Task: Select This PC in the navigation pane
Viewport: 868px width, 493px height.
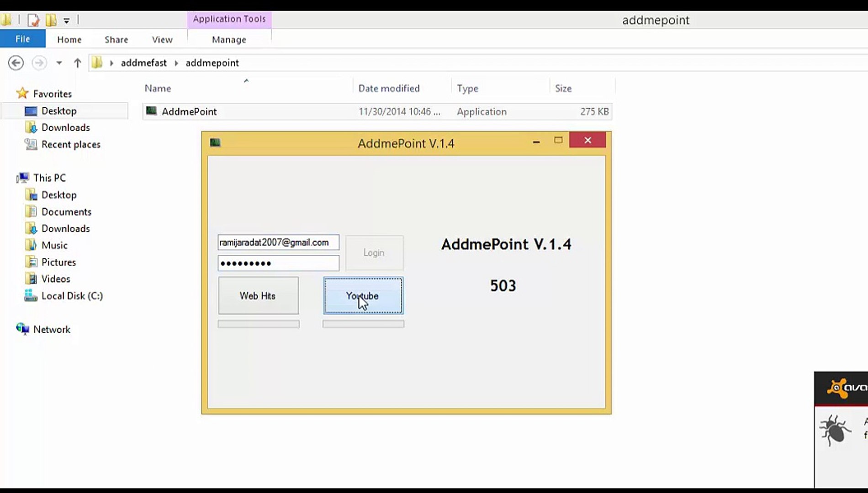Action: click(49, 178)
